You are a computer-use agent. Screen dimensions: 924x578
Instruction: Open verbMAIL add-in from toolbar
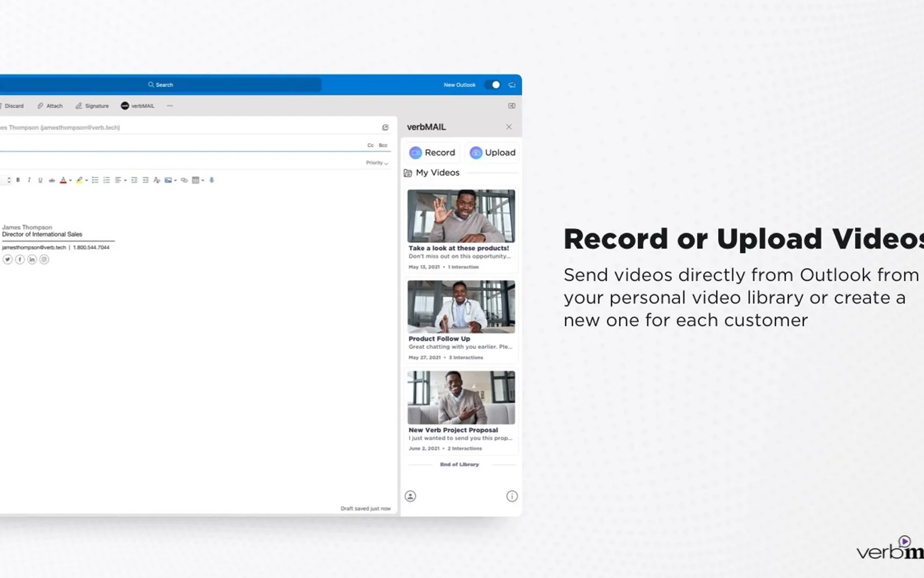coord(137,106)
